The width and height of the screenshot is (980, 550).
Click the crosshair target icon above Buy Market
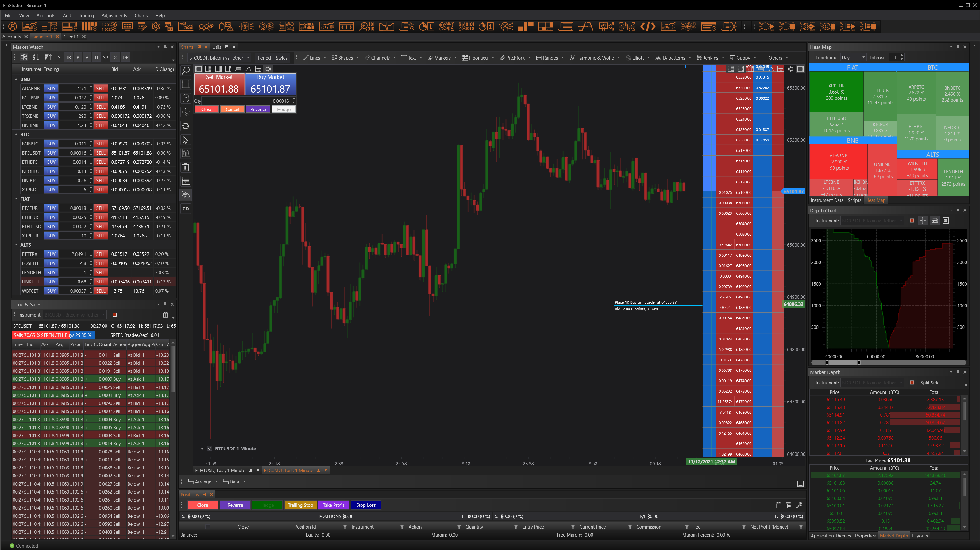click(268, 69)
